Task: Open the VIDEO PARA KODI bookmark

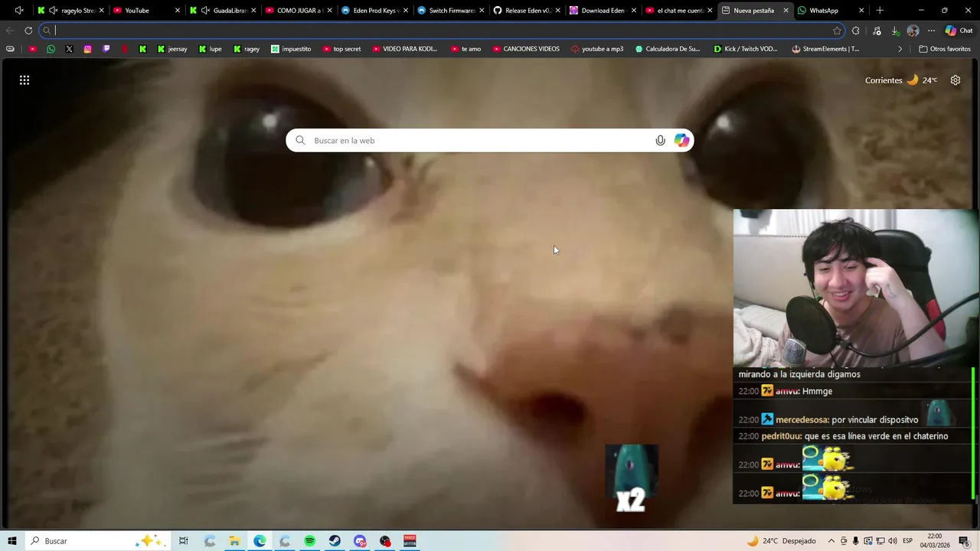Action: coord(405,49)
